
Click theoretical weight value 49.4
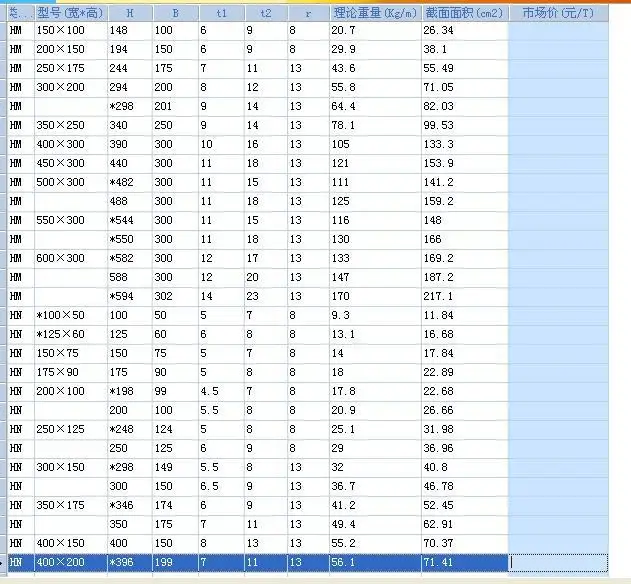(343, 524)
